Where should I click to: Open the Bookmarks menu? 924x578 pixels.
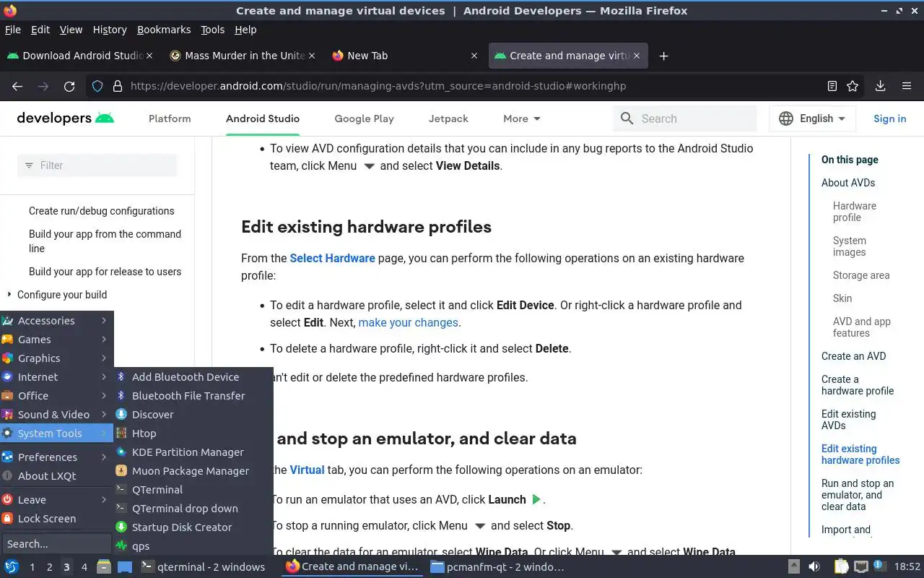164,30
